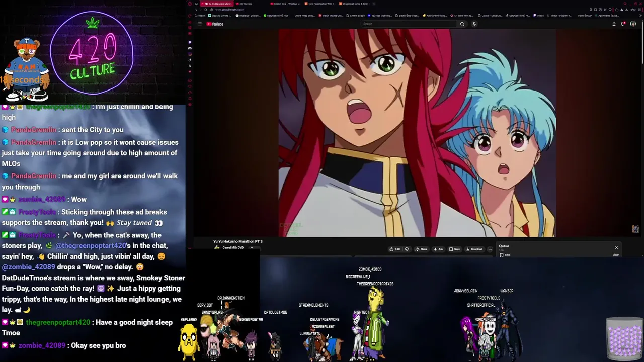
Task: Click the video title Yu Yu Hakusho Marathon PT 3
Action: [x=237, y=241]
